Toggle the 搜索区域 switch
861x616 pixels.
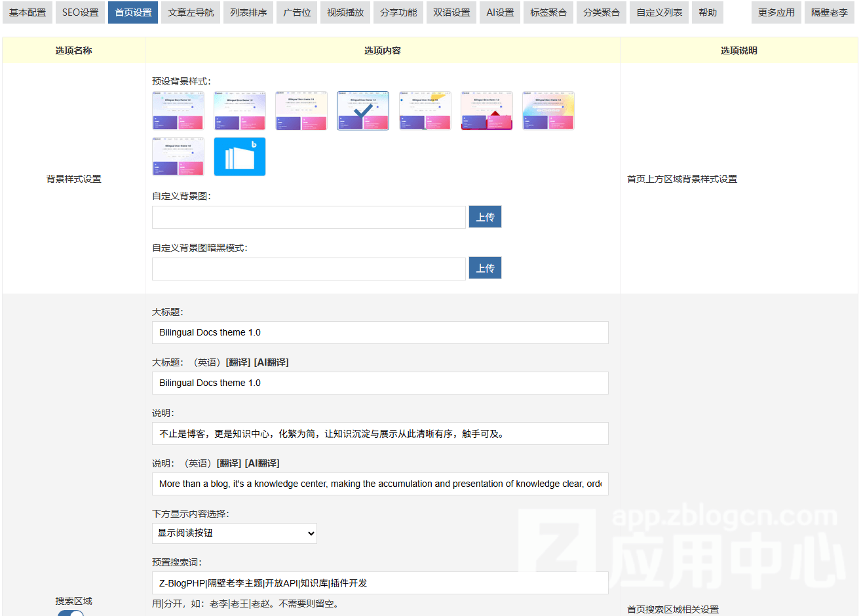click(71, 613)
